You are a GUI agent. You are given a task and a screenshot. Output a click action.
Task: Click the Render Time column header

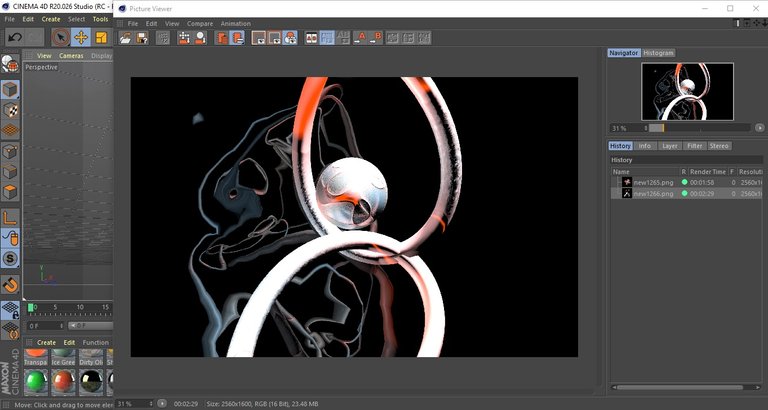[707, 172]
